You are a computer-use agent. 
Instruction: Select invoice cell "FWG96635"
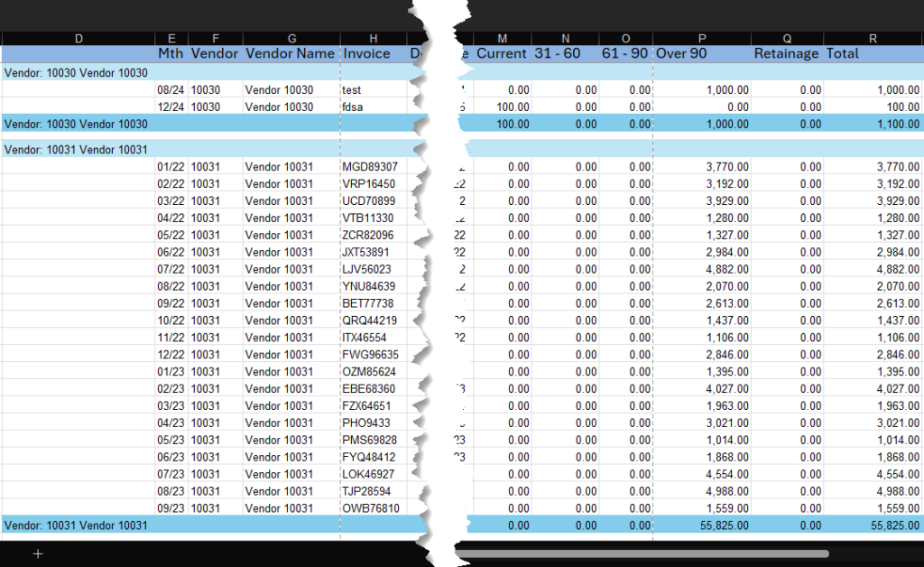click(374, 355)
